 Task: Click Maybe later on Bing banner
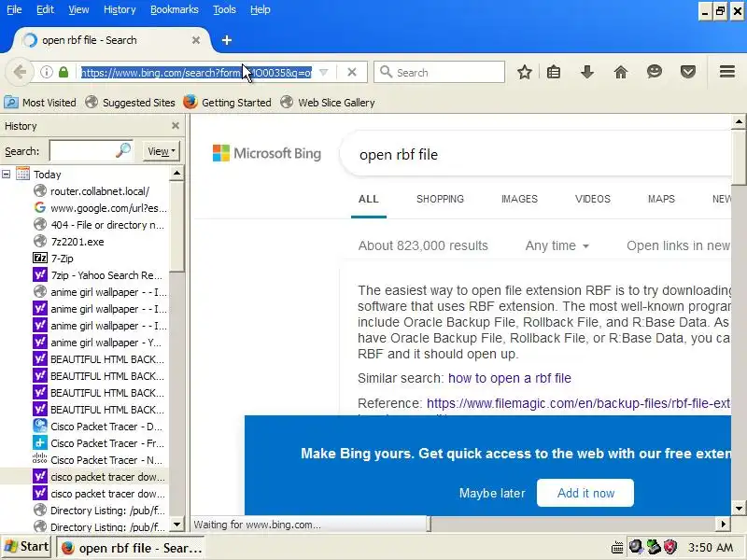tap(492, 494)
